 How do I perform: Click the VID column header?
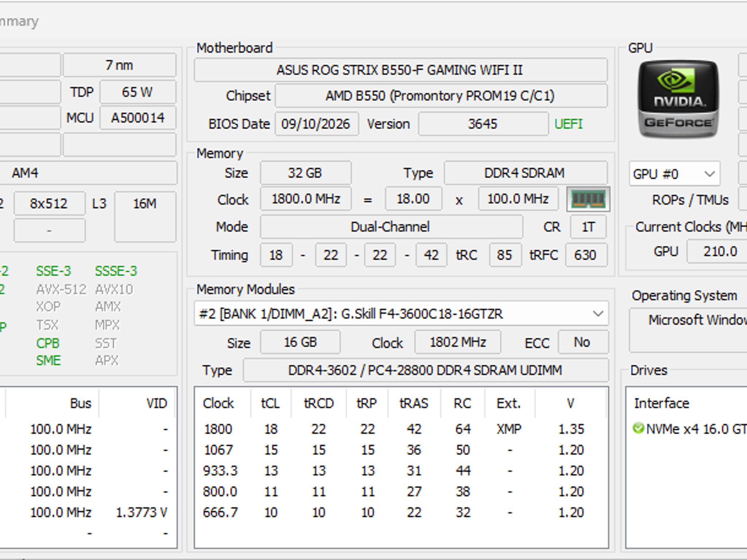click(x=137, y=403)
